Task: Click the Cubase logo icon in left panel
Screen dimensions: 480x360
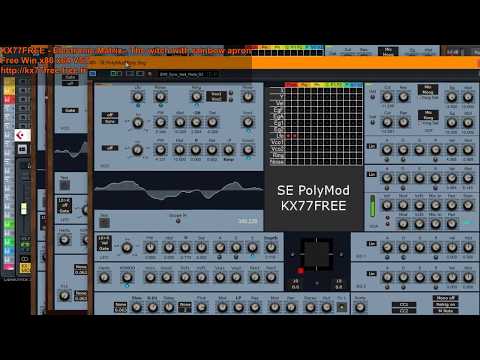Action: coord(23,135)
